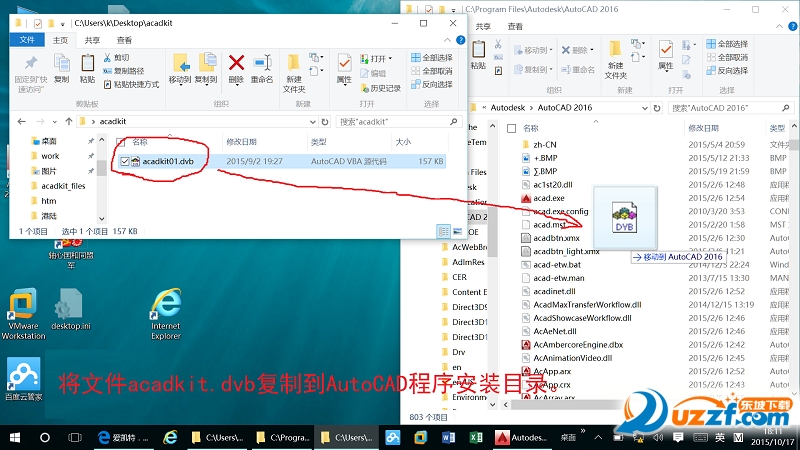800x450 pixels.
Task: Select desktop.ini file on the desktop
Action: pyautogui.click(x=70, y=309)
